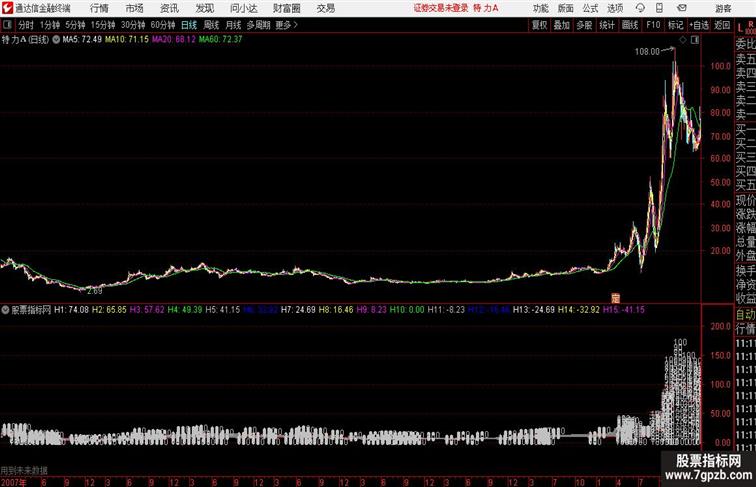
Task: Expand the dropdown circle next to 特力A(日线)
Action: (56, 40)
